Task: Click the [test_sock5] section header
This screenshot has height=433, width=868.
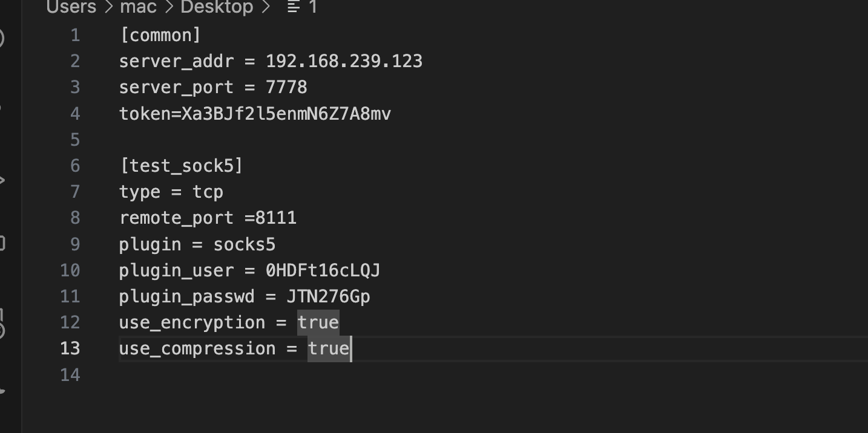Action: [181, 165]
